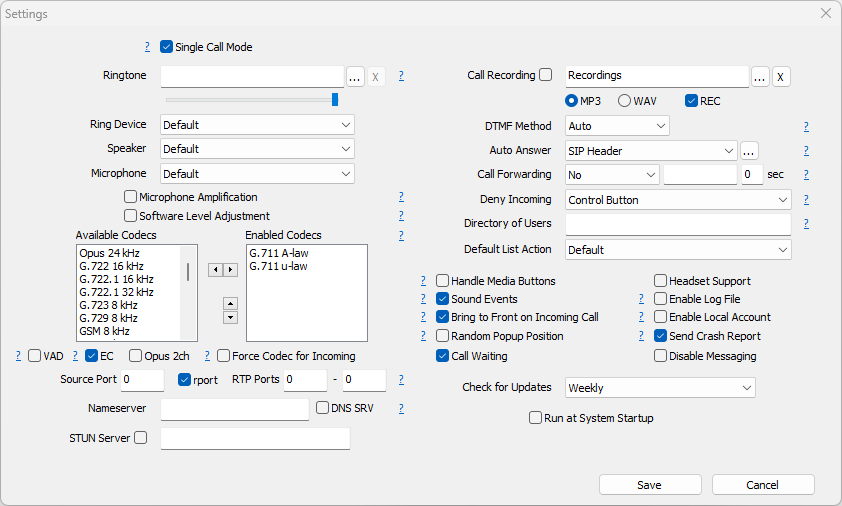This screenshot has height=506, width=842.
Task: Click the Call Recording folder browse button
Action: coord(760,77)
